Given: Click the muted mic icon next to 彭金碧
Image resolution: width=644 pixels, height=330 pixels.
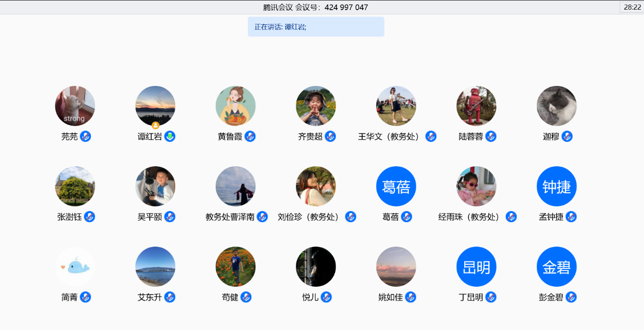Looking at the screenshot, I should tap(571, 297).
